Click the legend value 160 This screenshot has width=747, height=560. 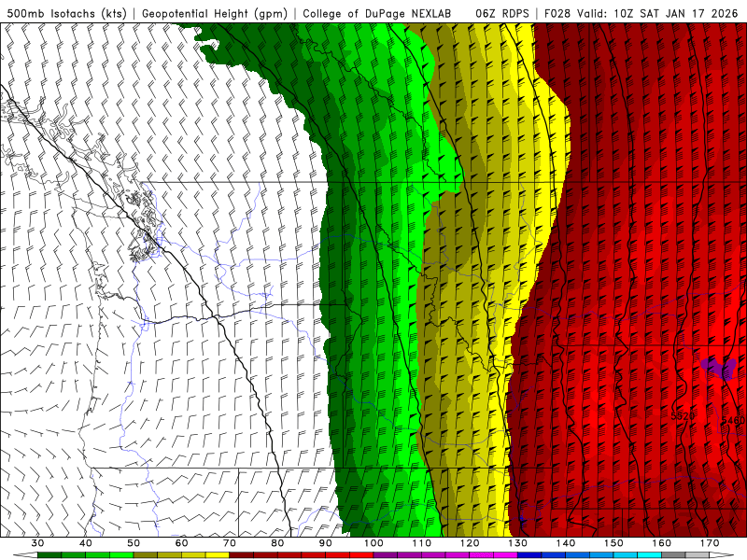(x=662, y=543)
